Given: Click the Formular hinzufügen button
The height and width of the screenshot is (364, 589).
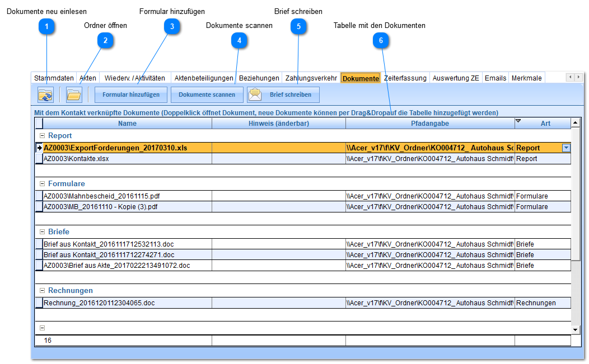Looking at the screenshot, I should click(x=131, y=94).
